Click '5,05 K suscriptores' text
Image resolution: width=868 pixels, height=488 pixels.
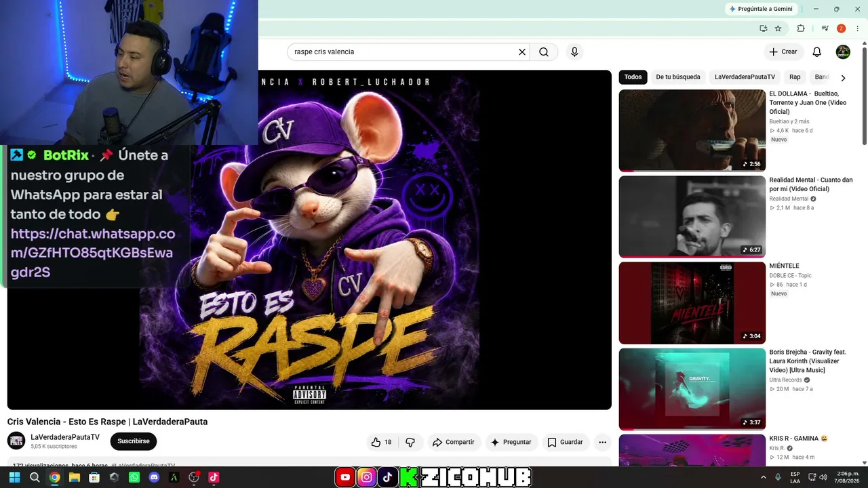54,447
